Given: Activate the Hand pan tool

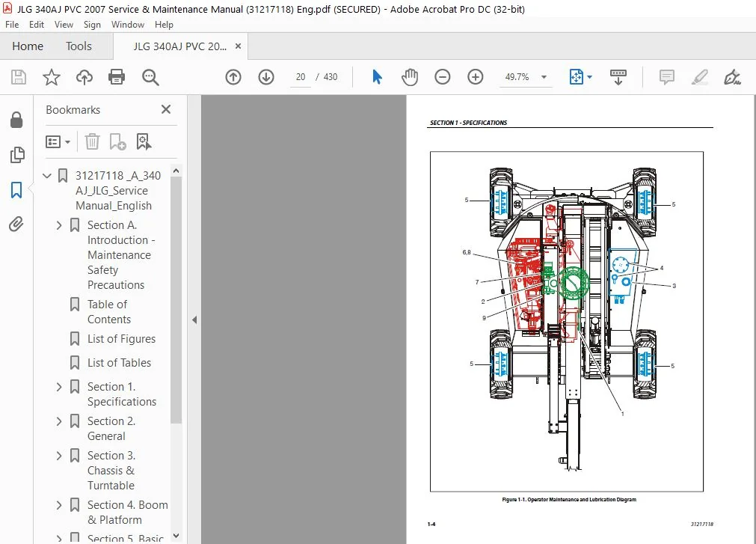Looking at the screenshot, I should pos(410,77).
